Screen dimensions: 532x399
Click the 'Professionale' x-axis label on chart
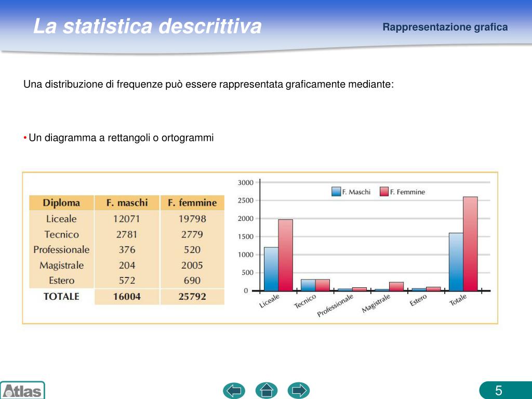click(335, 305)
